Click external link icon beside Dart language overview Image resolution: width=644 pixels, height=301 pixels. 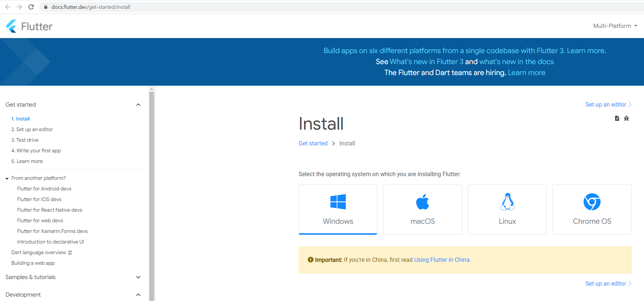pos(70,253)
